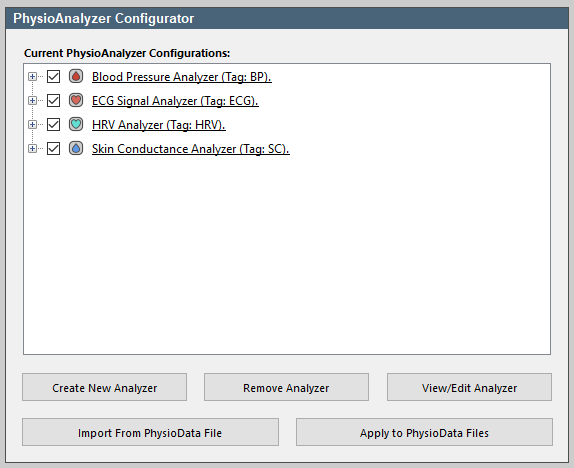Screen dimensions: 574x468
Task: Disable the HRV Analyzer checkbox
Action: point(53,125)
